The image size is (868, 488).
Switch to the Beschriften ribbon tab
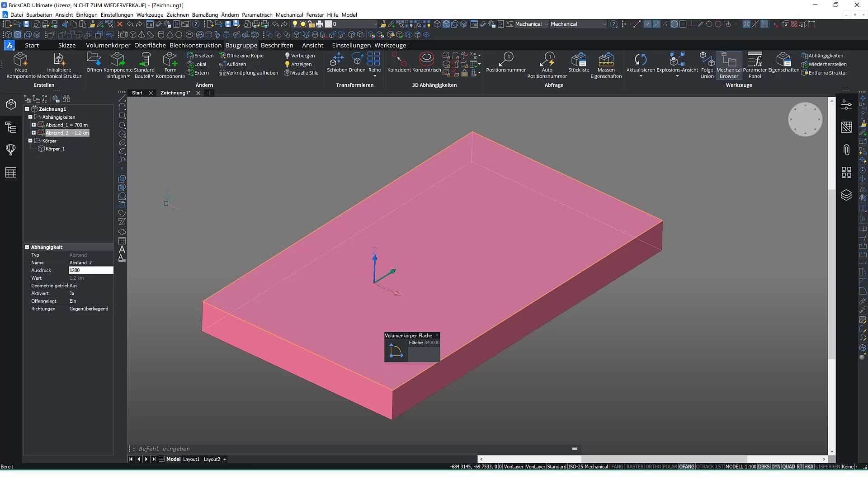277,45
